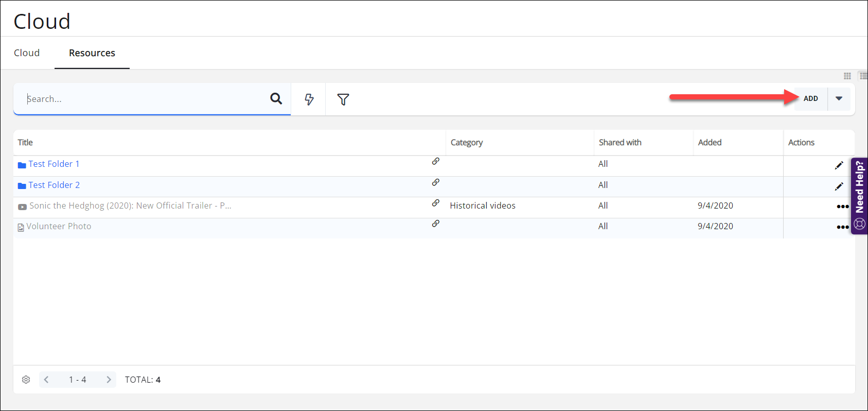
Task: Click the Test Folder 2 folder icon
Action: point(22,186)
